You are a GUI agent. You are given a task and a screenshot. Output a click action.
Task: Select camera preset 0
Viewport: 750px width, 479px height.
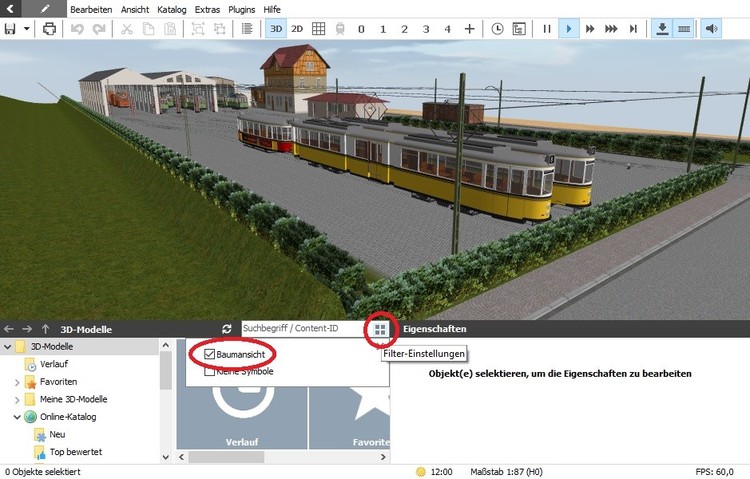click(x=361, y=29)
